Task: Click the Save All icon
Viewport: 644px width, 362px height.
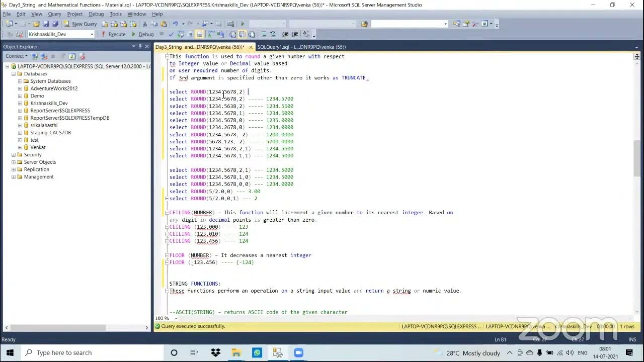Action: tap(55, 24)
